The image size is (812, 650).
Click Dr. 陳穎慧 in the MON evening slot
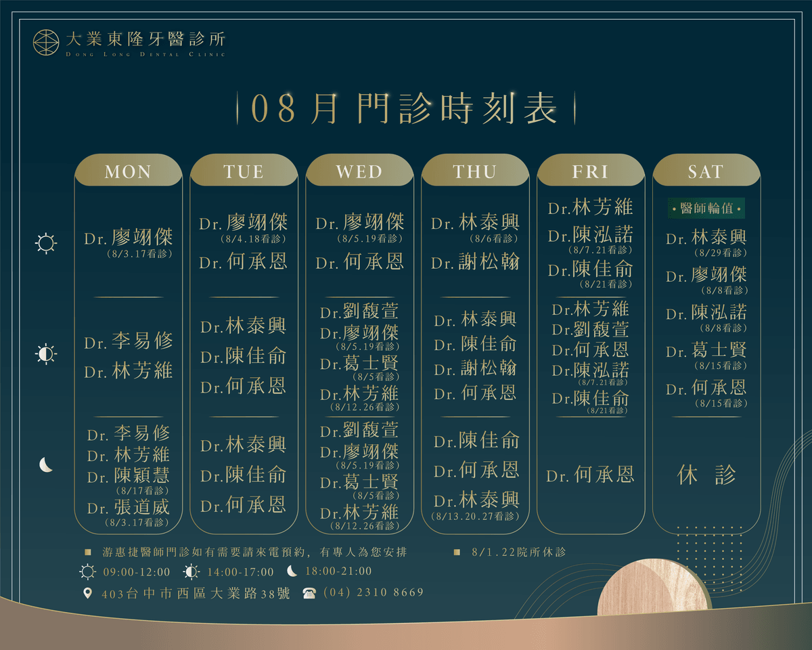click(129, 475)
